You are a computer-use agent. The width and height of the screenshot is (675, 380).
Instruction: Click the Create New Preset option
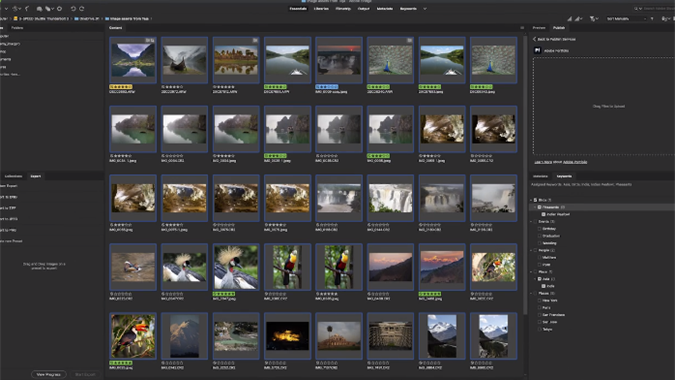click(x=11, y=241)
